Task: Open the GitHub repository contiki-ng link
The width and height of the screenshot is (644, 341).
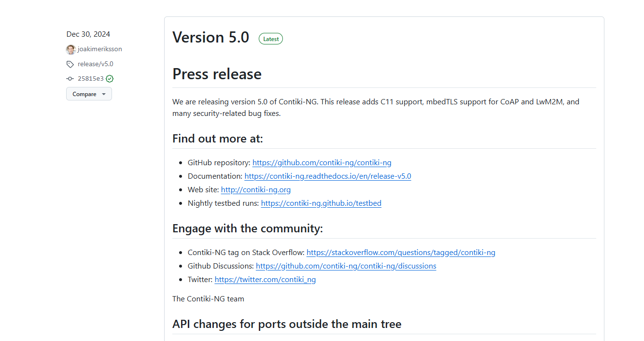Action: coord(322,163)
